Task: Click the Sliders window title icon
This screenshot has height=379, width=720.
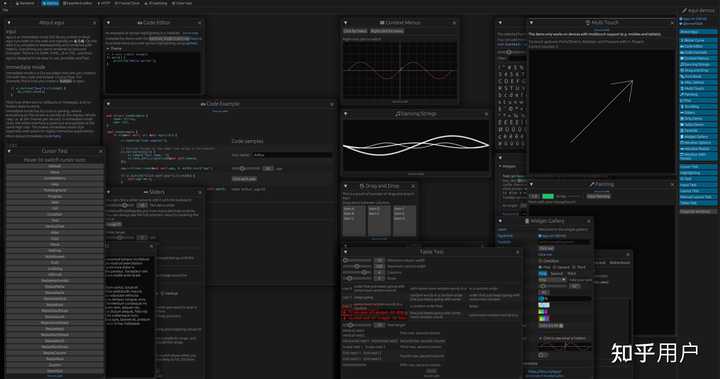Action: (x=146, y=192)
